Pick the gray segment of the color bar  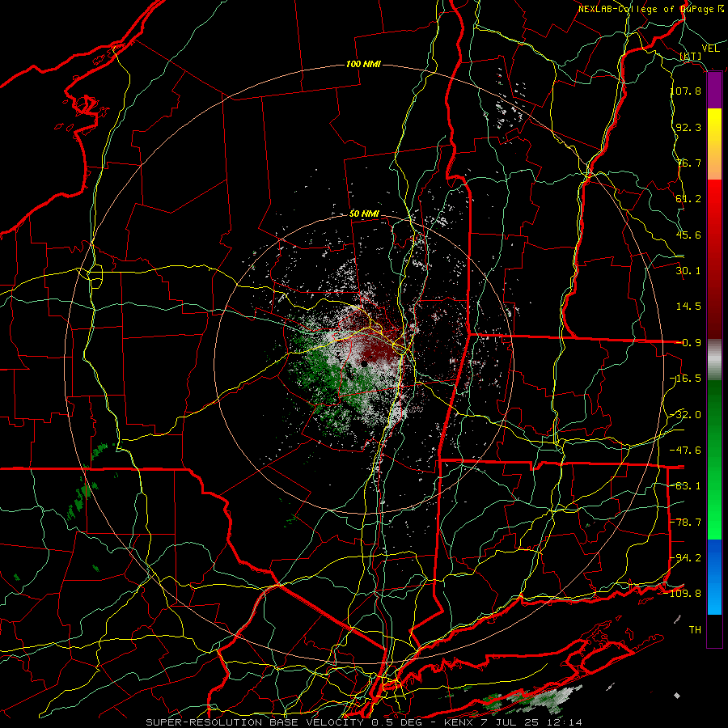tap(714, 360)
